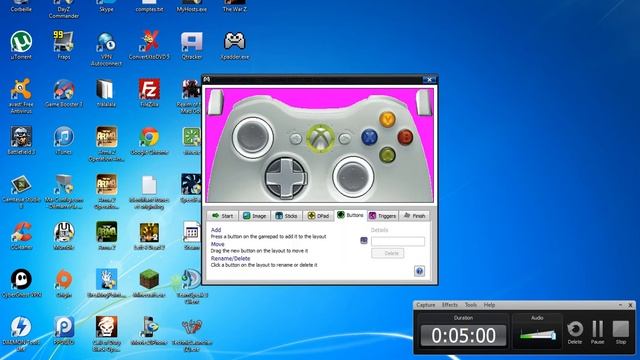The image size is (640, 360).
Task: Click the red B button on controller image
Action: [405, 137]
